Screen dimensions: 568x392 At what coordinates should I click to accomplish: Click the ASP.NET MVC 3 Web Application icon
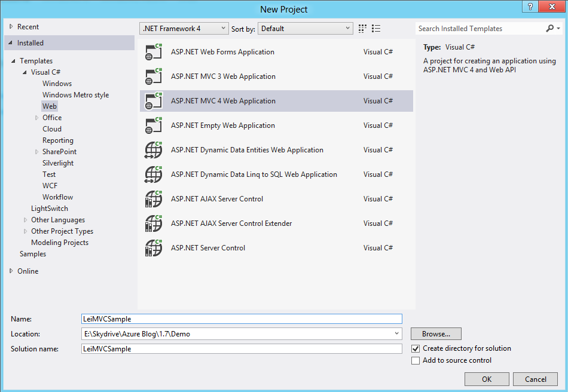point(153,76)
